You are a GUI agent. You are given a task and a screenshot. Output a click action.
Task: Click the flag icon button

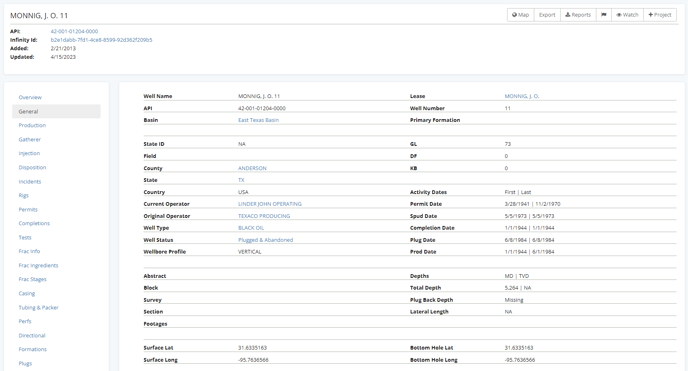click(x=604, y=15)
